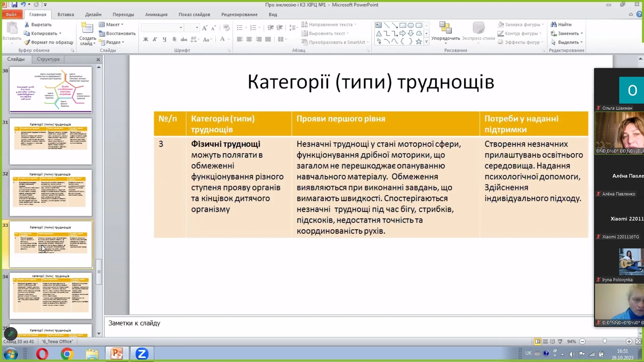Click the Упорядочить arrange button
Image resolution: width=644 pixels, height=362 pixels.
[445, 32]
